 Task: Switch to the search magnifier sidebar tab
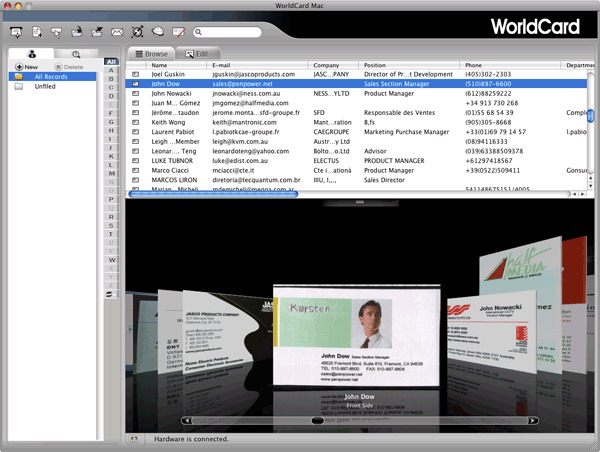(x=76, y=54)
